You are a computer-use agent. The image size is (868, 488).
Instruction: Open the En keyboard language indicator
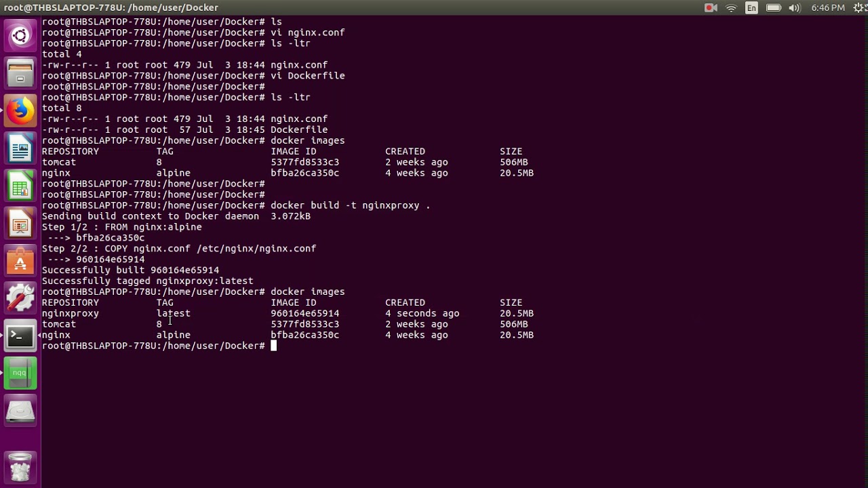pos(751,7)
